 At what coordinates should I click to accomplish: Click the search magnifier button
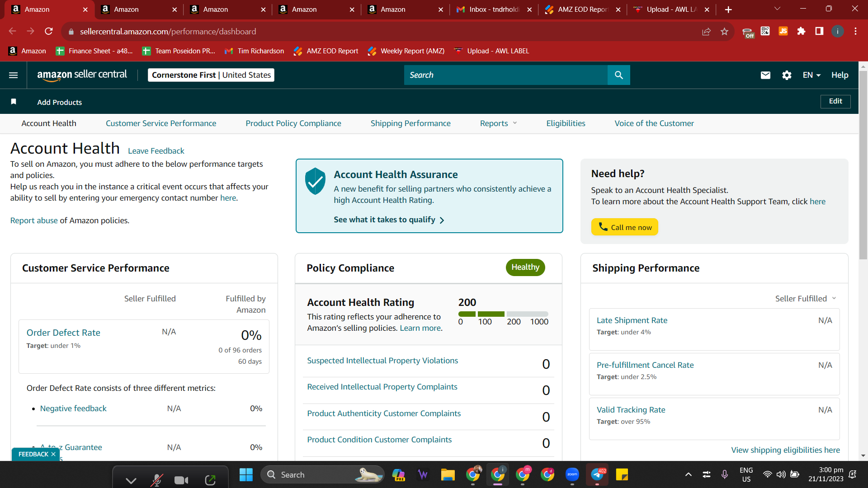click(x=619, y=75)
